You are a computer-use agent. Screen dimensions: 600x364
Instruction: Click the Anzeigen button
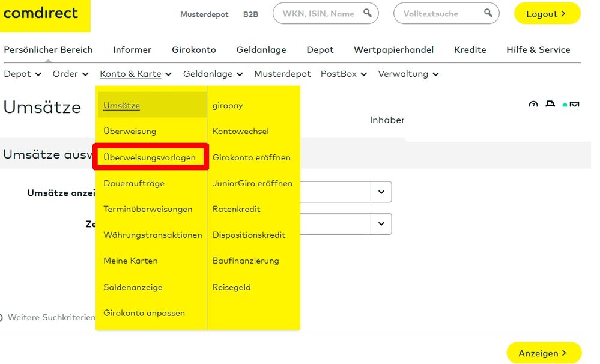click(x=544, y=353)
